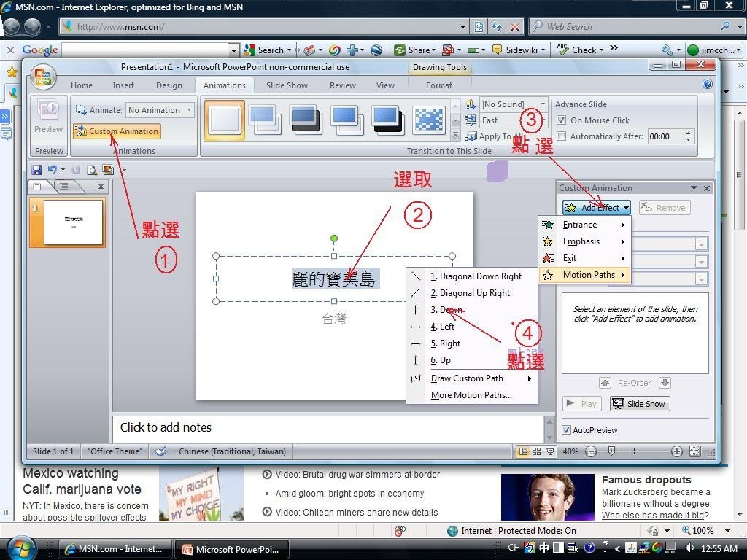Click the zoom out minus icon

(591, 451)
